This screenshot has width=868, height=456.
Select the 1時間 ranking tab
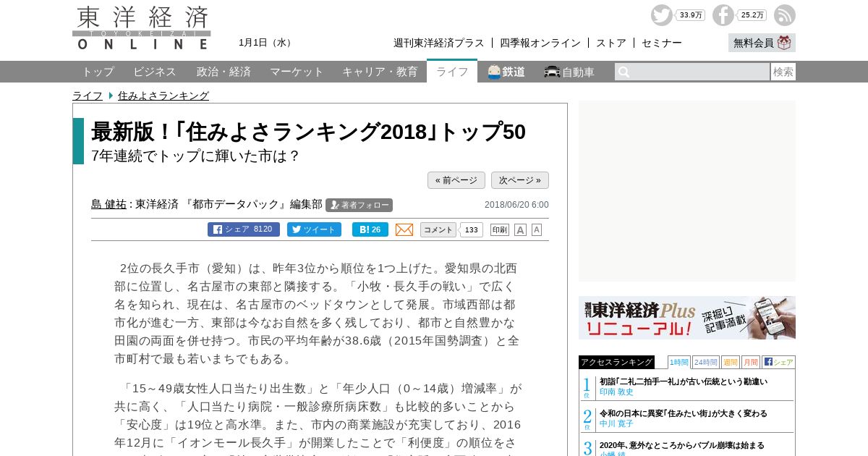pyautogui.click(x=678, y=362)
